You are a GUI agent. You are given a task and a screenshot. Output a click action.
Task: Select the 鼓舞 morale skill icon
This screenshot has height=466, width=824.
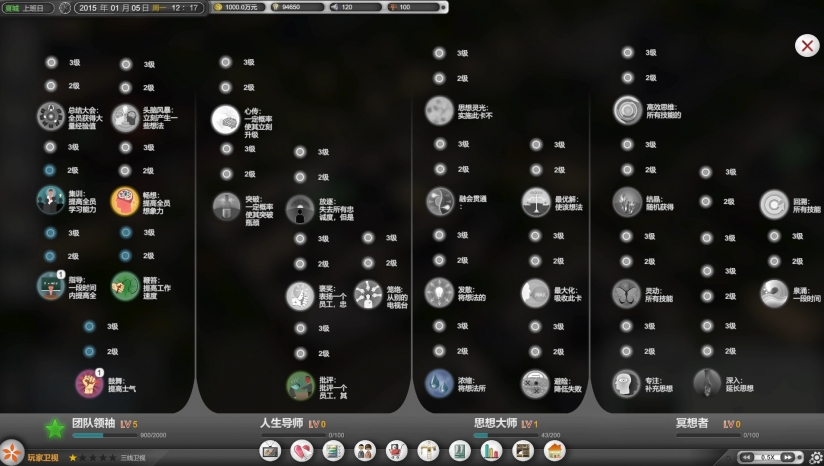point(90,382)
